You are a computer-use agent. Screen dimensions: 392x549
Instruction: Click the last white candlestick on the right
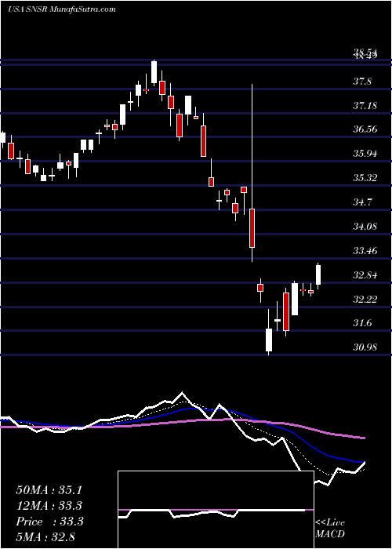coord(318,274)
